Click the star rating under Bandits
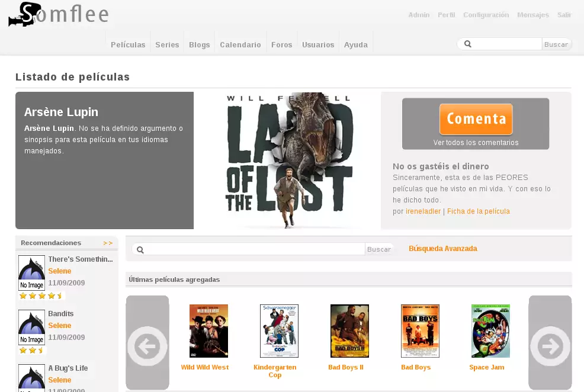The width and height of the screenshot is (584, 392). point(31,351)
